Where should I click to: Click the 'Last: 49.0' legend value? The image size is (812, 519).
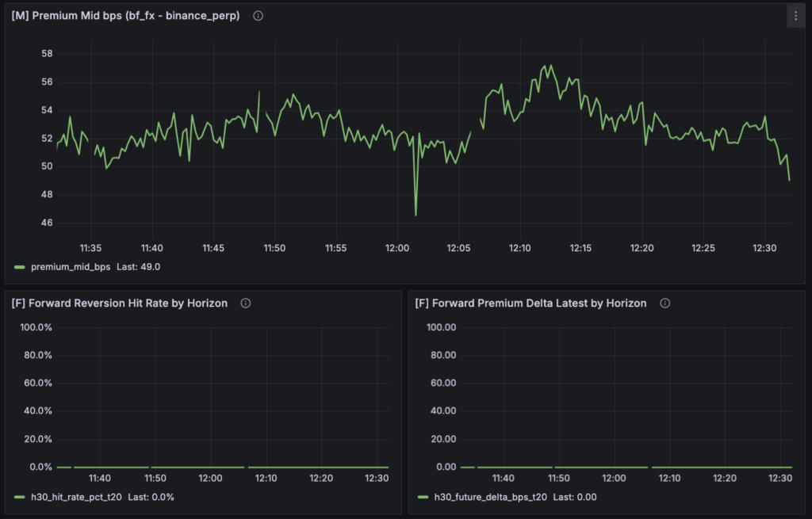pyautogui.click(x=138, y=267)
